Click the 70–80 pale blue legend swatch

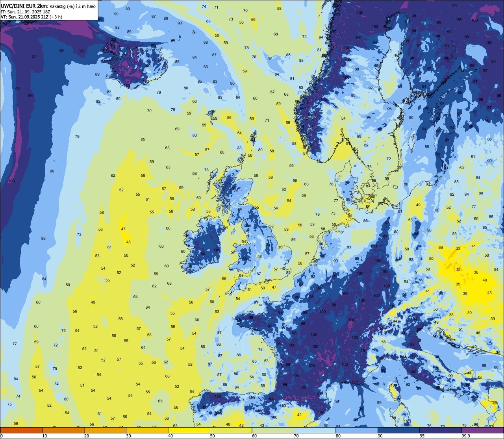pyautogui.click(x=315, y=430)
